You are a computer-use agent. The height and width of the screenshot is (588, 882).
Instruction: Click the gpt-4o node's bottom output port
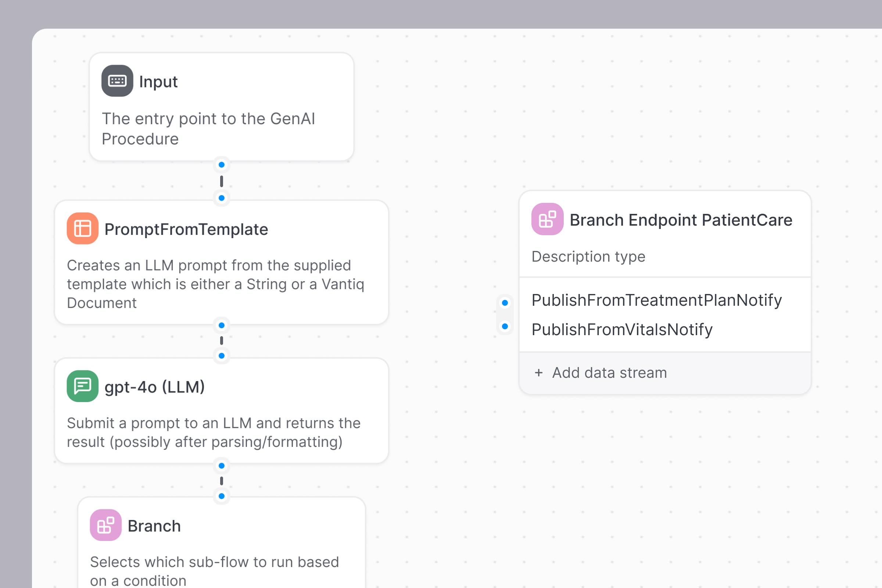(x=222, y=466)
